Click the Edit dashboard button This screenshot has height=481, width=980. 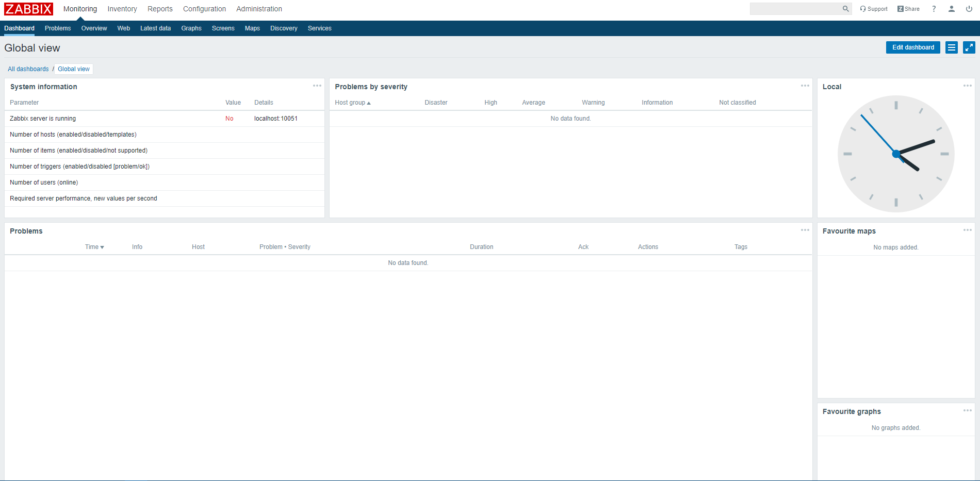(x=912, y=47)
